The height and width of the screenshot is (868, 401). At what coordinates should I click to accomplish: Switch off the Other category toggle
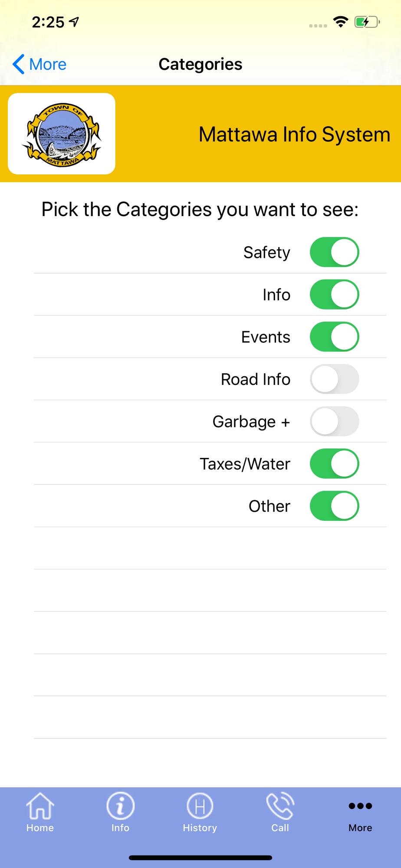(x=334, y=506)
